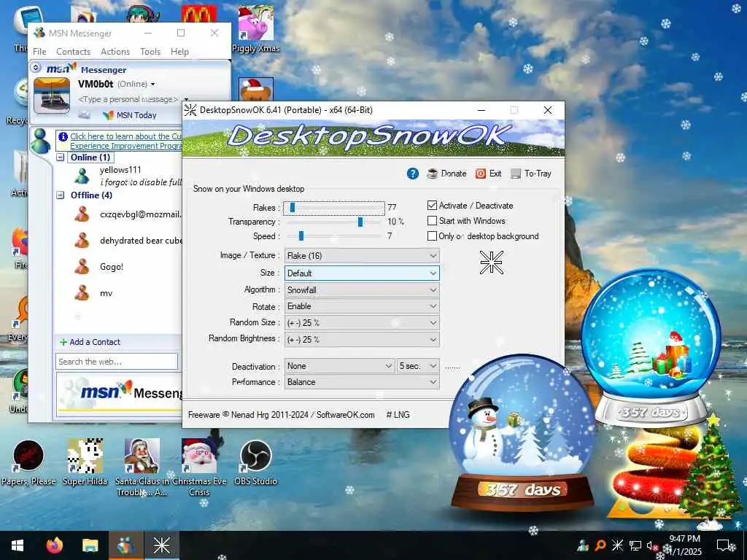Open the Contacts menu in MSN Messenger
The width and height of the screenshot is (747, 560).
click(x=74, y=52)
